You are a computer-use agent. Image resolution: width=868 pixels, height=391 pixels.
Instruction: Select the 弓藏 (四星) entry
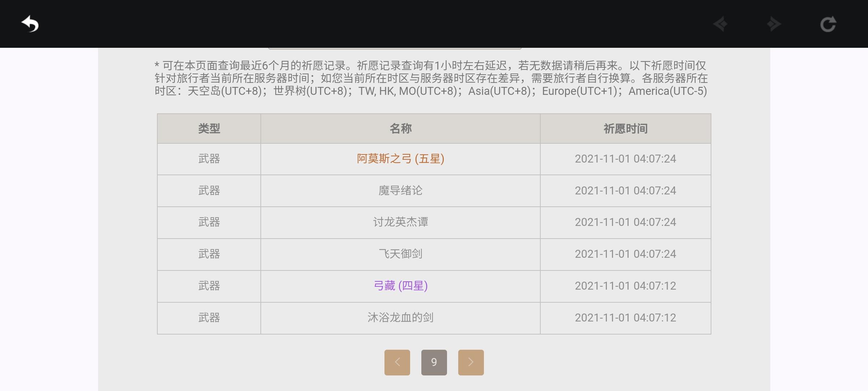400,286
